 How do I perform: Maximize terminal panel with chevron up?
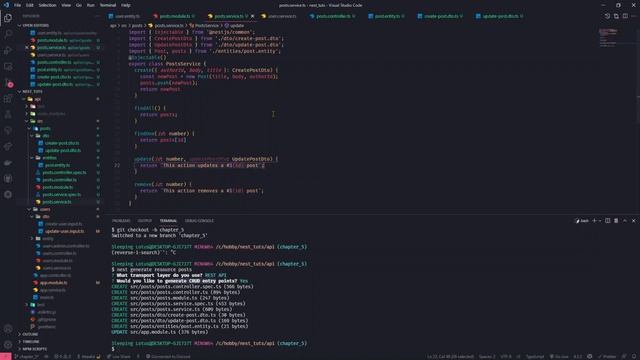click(624, 221)
